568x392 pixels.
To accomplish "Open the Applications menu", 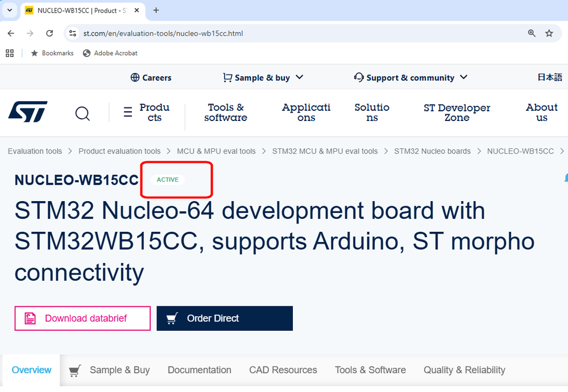I will 306,112.
